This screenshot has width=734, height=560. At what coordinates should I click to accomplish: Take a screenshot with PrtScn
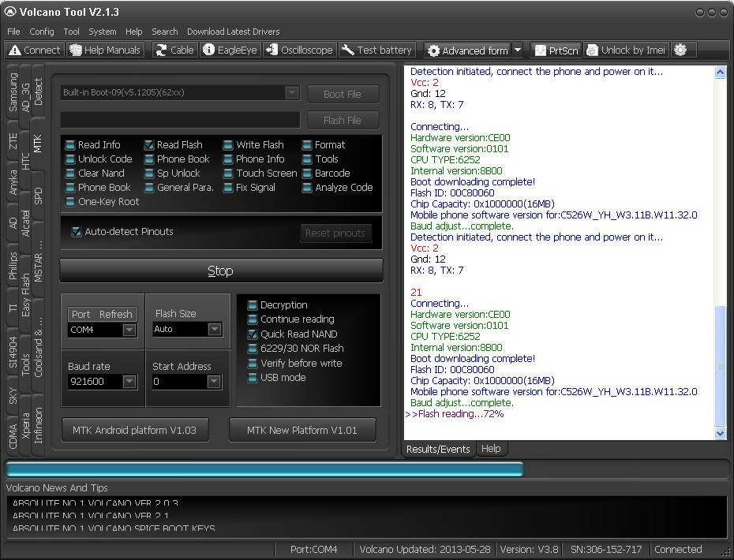click(556, 50)
